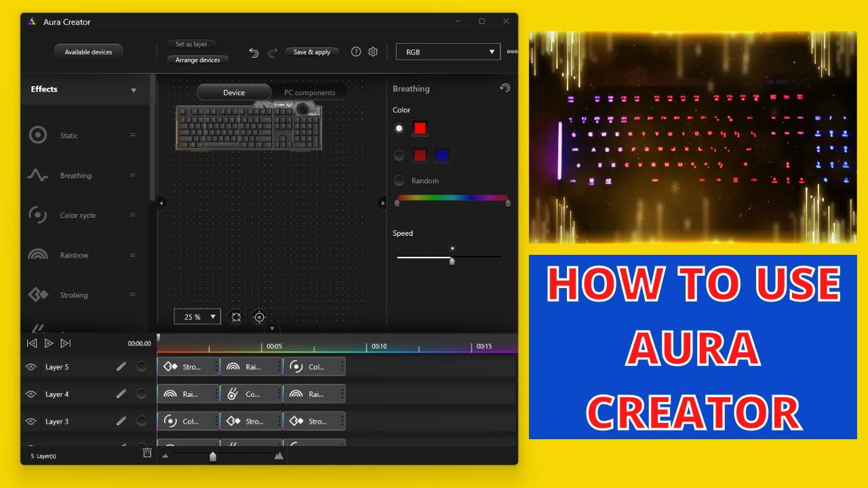
Task: Toggle Layer 4 visibility eye
Action: click(x=31, y=394)
